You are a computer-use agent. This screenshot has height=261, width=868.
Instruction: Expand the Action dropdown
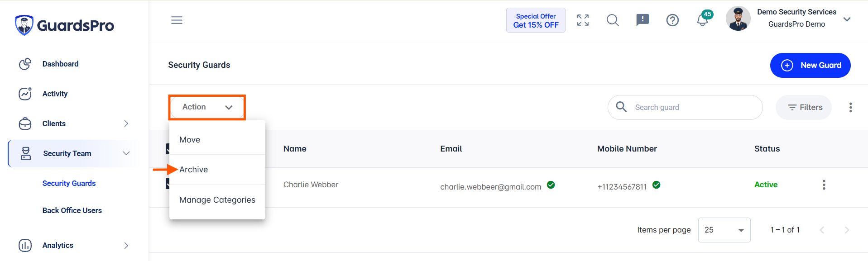pyautogui.click(x=207, y=107)
